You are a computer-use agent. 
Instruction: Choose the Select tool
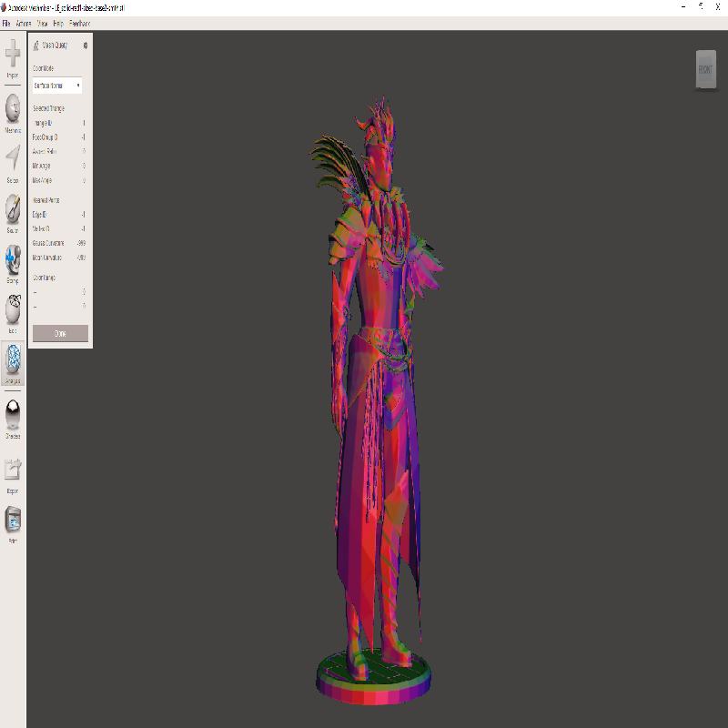click(x=13, y=160)
